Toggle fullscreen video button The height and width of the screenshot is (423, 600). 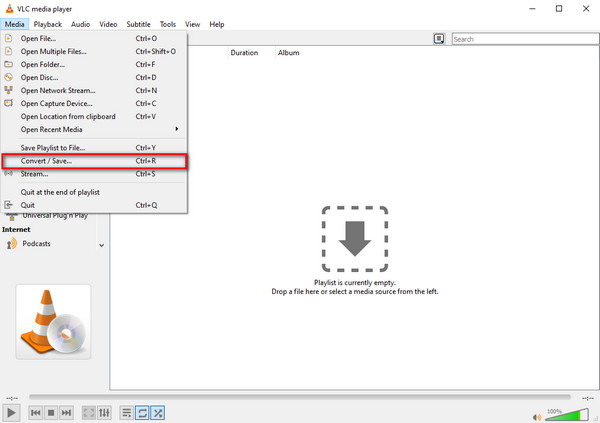coord(89,413)
